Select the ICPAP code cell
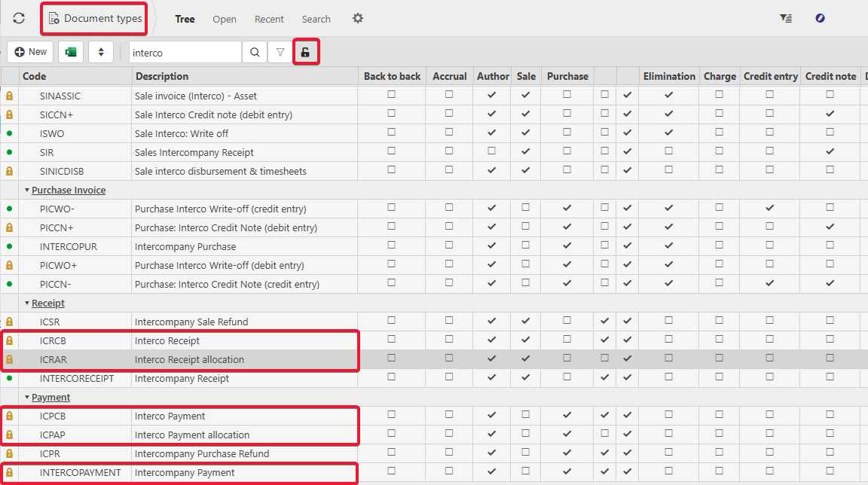Screen dimensions: 868x485 point(75,435)
